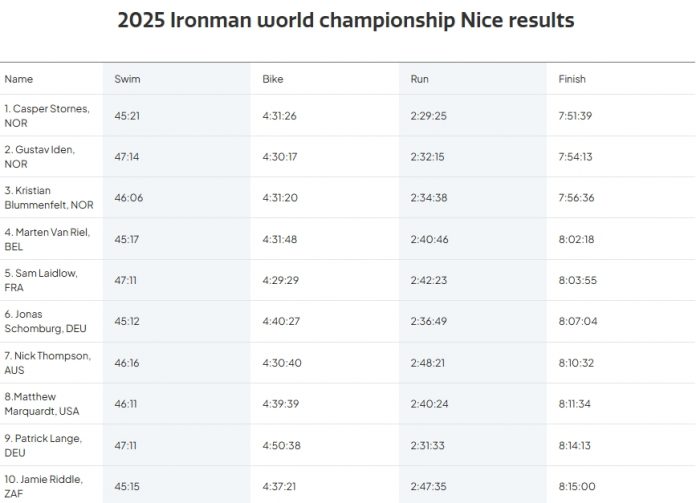This screenshot has height=503, width=696.
Task: Click Jamie Riddle's finish time 8:15:00
Action: (x=577, y=486)
